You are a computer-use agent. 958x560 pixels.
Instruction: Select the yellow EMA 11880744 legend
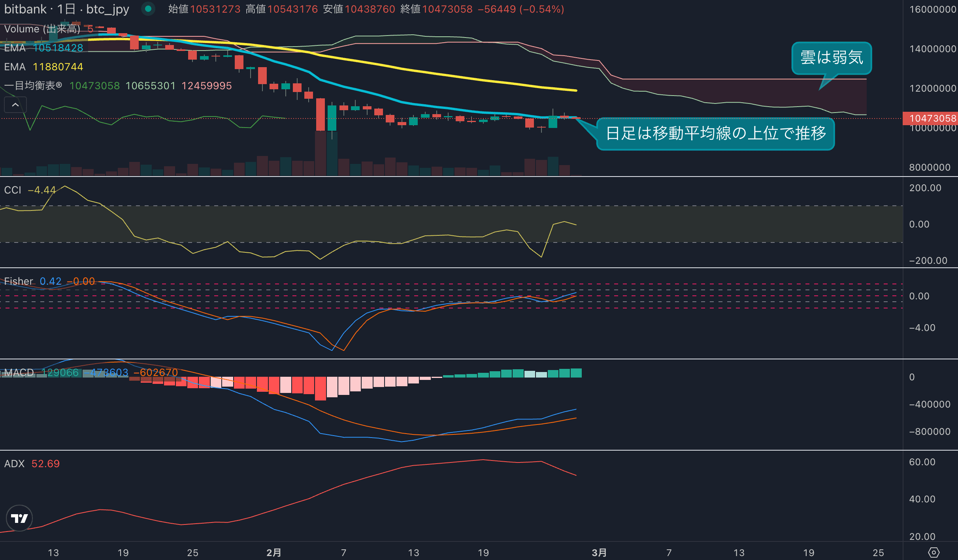[x=43, y=67]
